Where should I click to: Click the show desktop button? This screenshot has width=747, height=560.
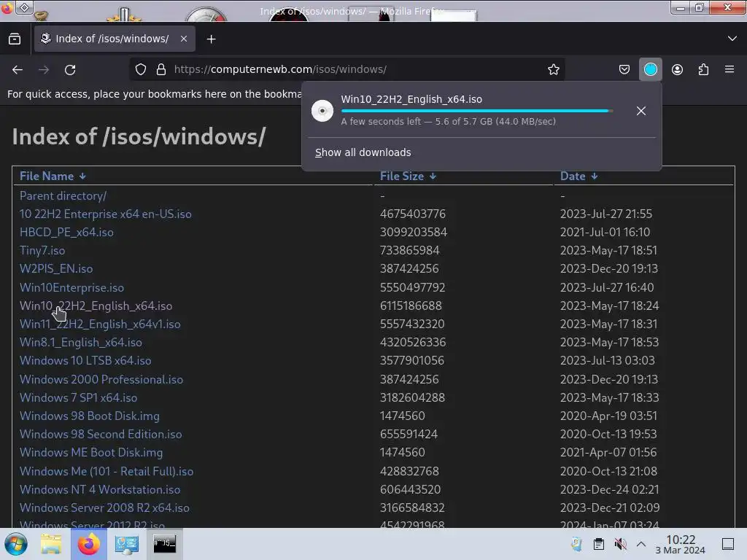[728, 544]
